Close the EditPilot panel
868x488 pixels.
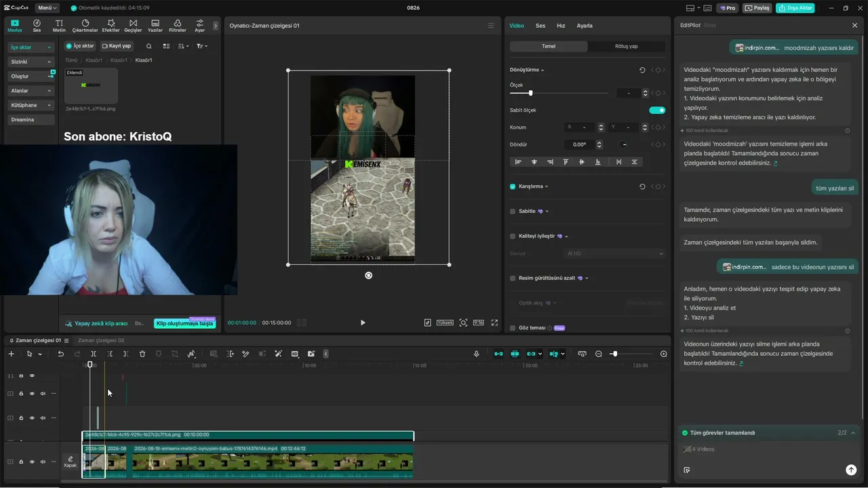pos(854,25)
